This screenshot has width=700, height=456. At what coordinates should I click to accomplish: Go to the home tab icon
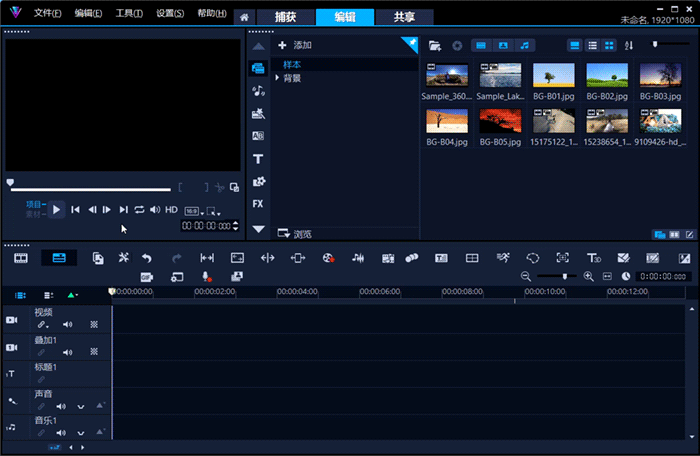tap(244, 17)
